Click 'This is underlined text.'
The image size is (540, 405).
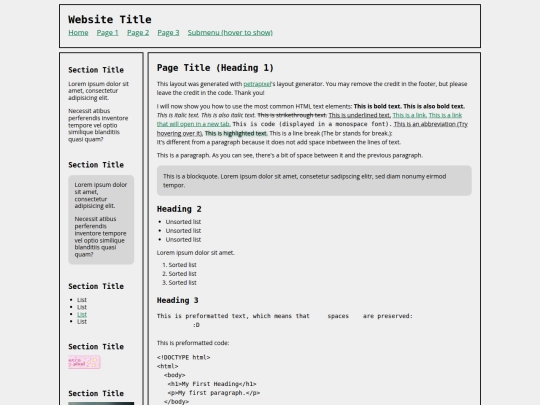coord(360,115)
